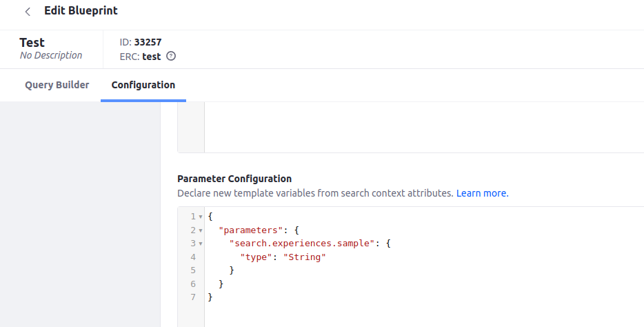Click line number 6 in the gutter
Viewport: 644px width, 327px height.
[193, 284]
